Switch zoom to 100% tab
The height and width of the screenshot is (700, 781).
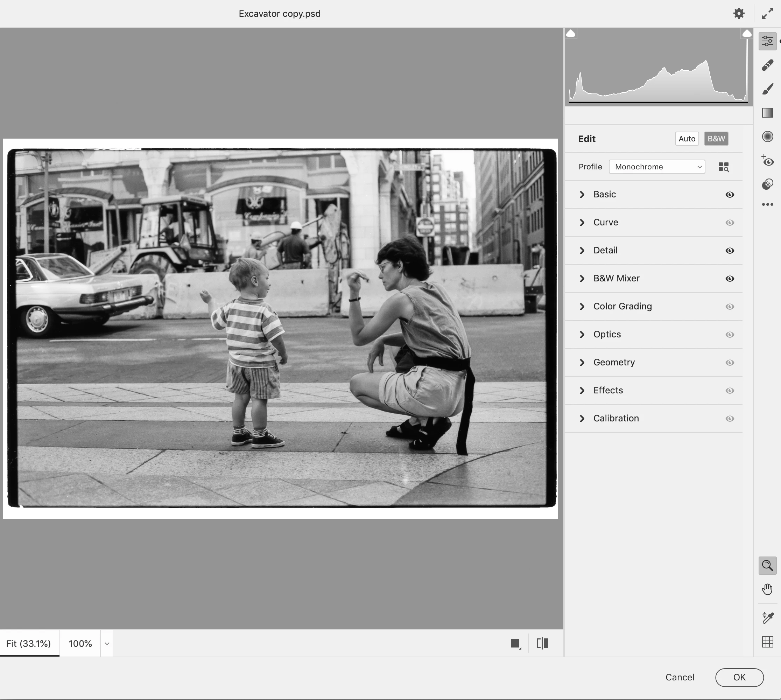point(80,643)
